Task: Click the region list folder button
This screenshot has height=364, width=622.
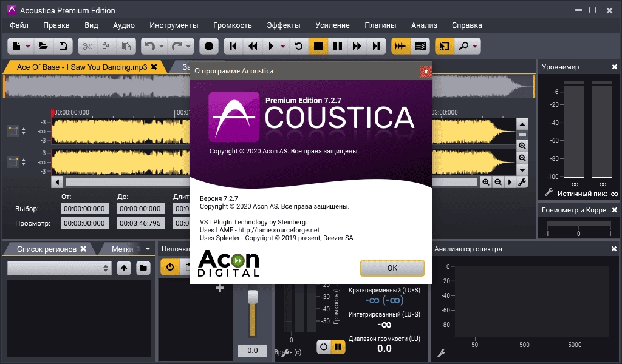Action: point(143,268)
